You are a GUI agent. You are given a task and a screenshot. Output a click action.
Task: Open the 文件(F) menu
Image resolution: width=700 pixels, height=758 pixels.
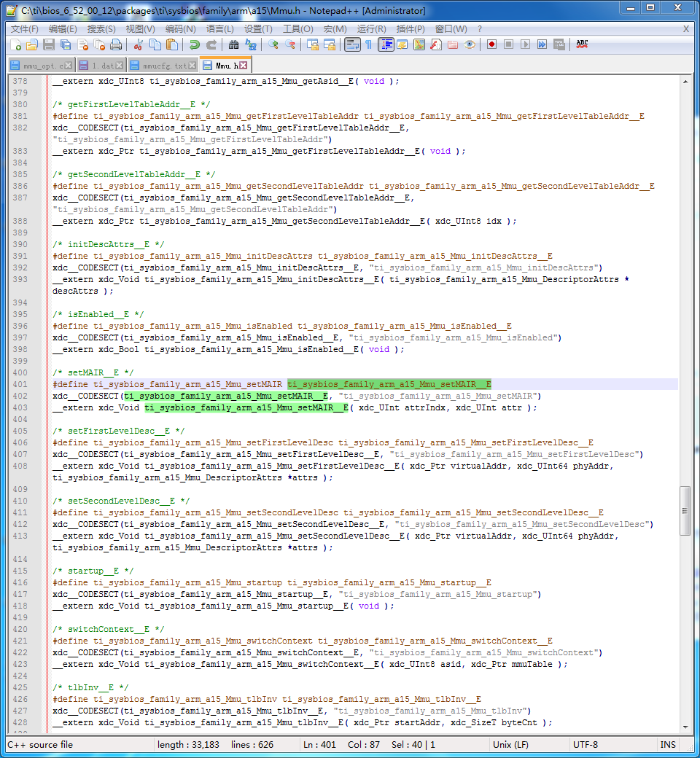click(x=25, y=29)
